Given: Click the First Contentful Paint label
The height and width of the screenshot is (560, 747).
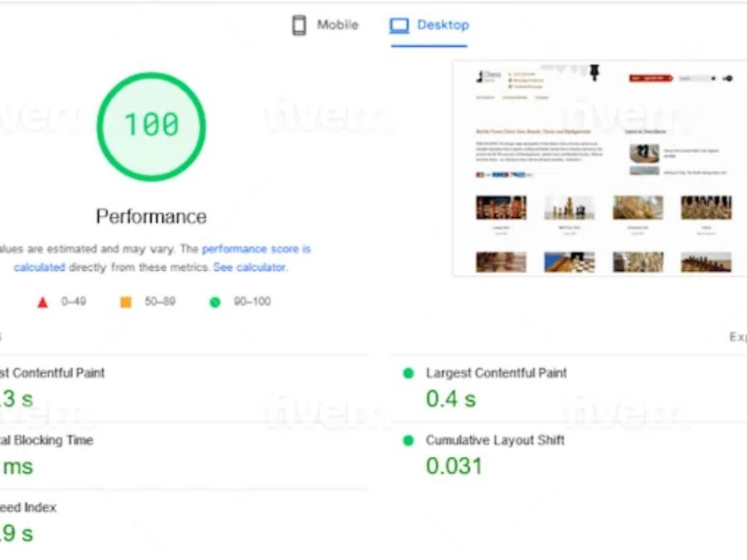Looking at the screenshot, I should pos(52,373).
